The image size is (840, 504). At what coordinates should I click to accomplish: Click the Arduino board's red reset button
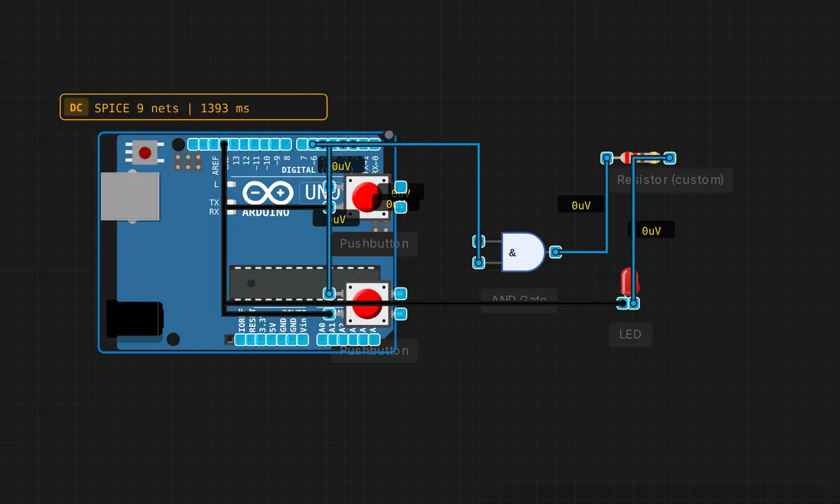(146, 152)
